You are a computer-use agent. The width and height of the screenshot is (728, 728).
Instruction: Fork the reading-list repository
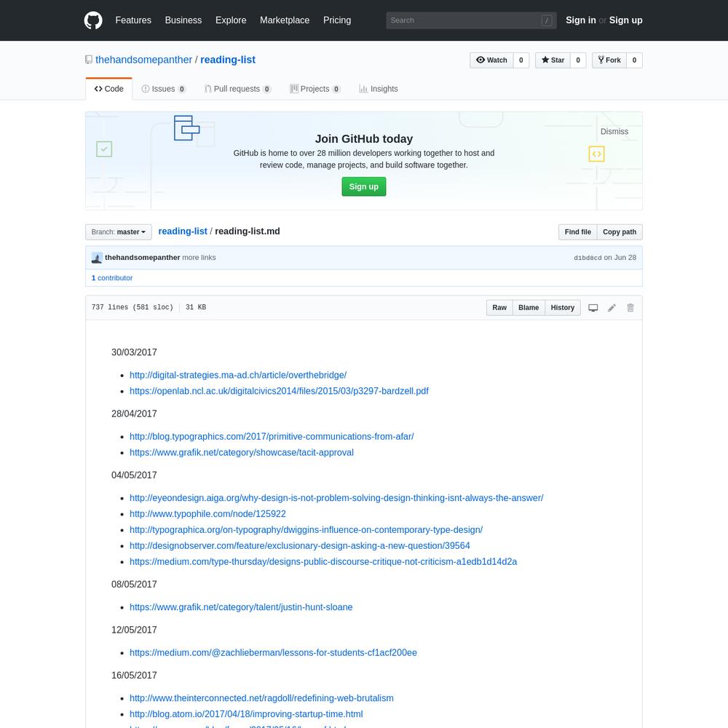(x=609, y=60)
